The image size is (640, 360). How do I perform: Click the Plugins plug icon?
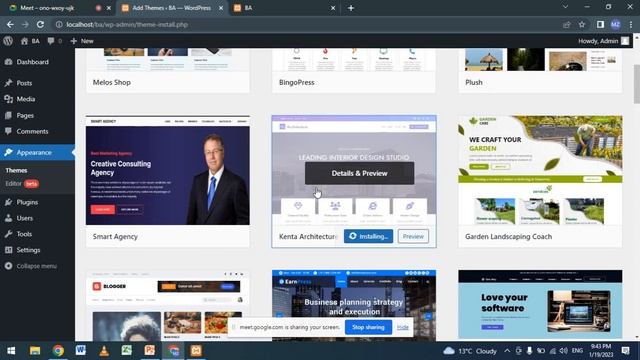coord(9,202)
